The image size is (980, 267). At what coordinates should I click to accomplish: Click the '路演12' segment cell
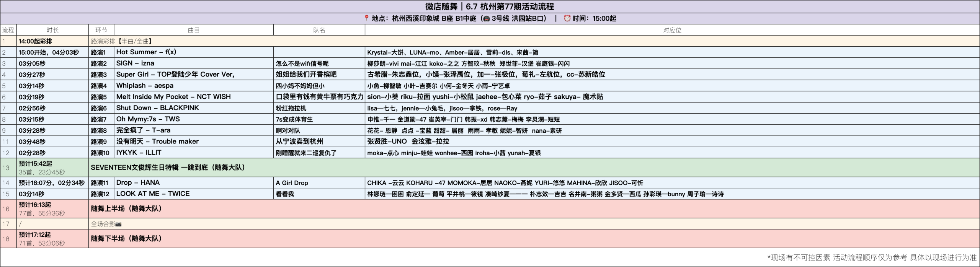click(101, 194)
